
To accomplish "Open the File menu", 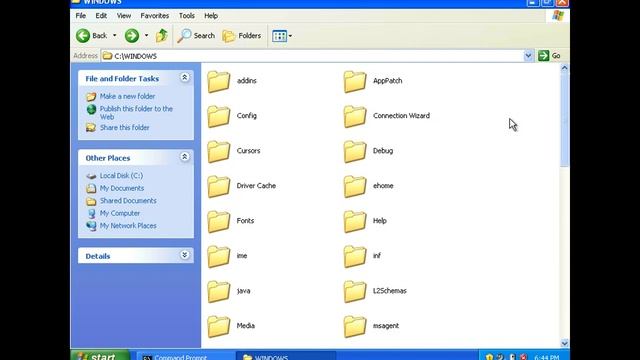I will pos(81,16).
